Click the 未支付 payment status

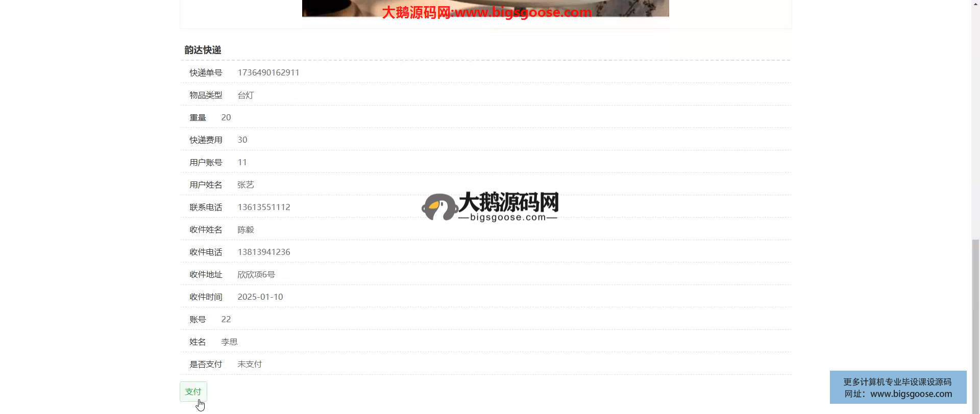[x=250, y=365]
